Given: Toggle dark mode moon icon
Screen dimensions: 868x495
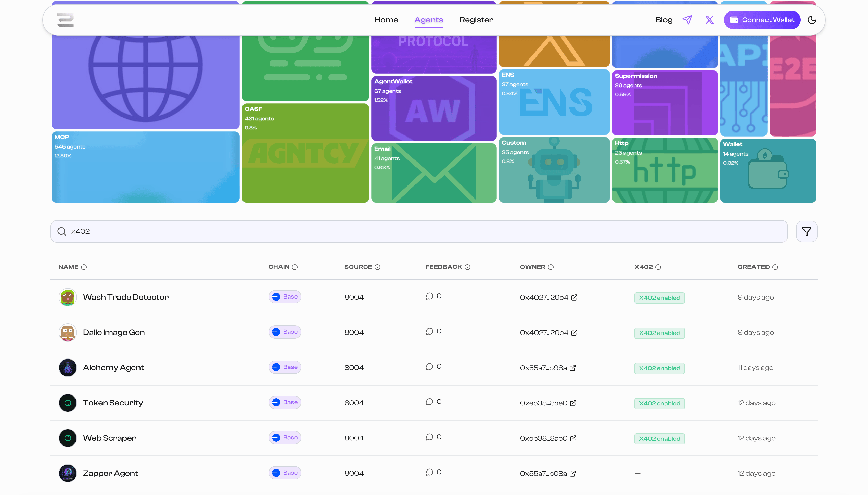Looking at the screenshot, I should [812, 20].
